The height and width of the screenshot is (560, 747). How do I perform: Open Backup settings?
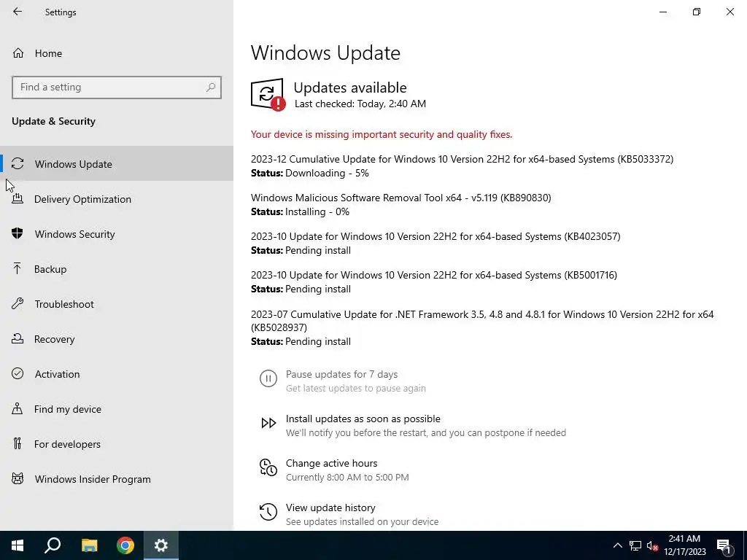point(117,269)
